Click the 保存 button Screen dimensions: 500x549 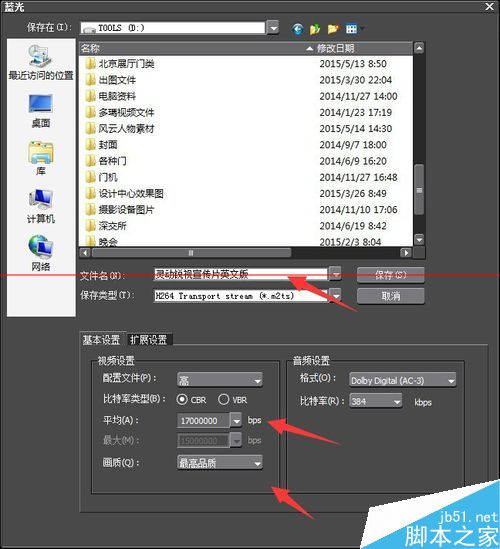click(x=390, y=275)
